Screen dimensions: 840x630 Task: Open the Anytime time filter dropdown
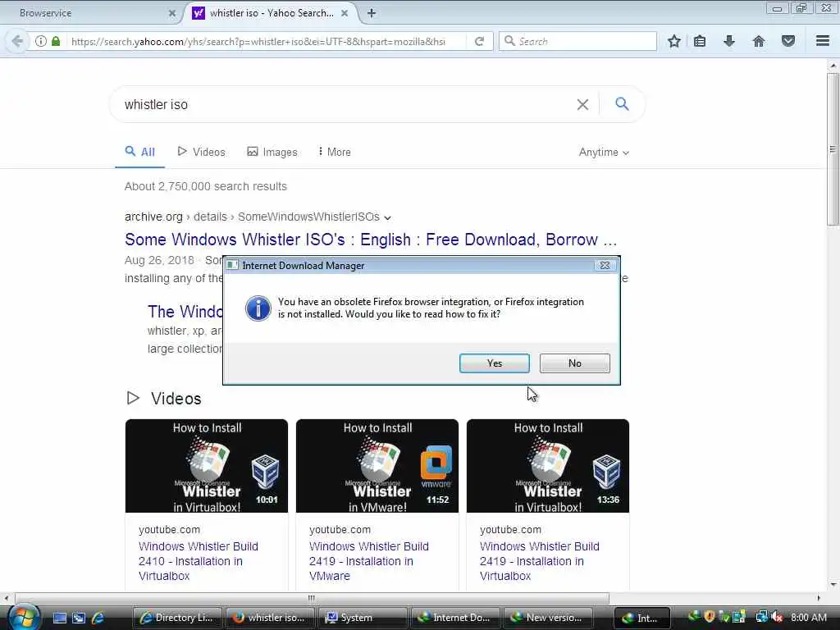click(x=604, y=152)
